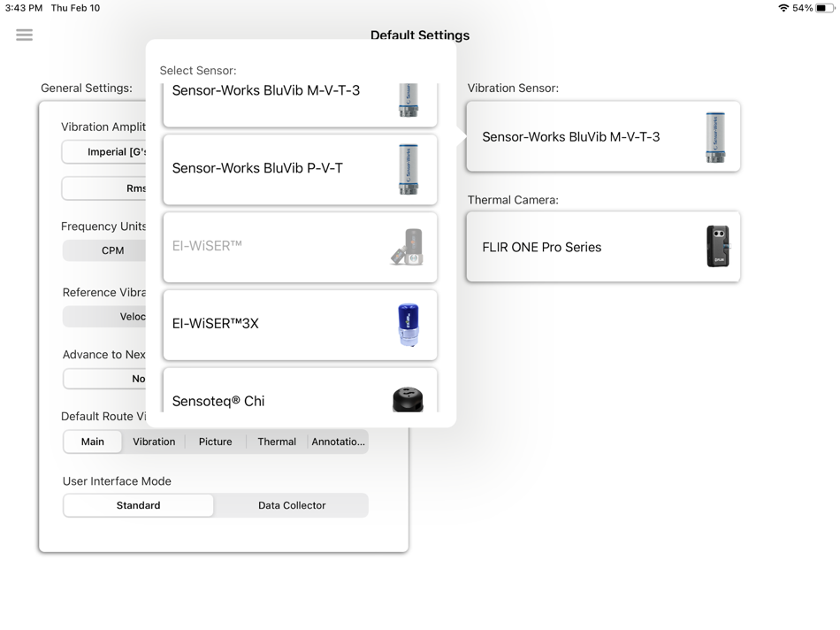Switch default route view to Main

[x=93, y=442]
